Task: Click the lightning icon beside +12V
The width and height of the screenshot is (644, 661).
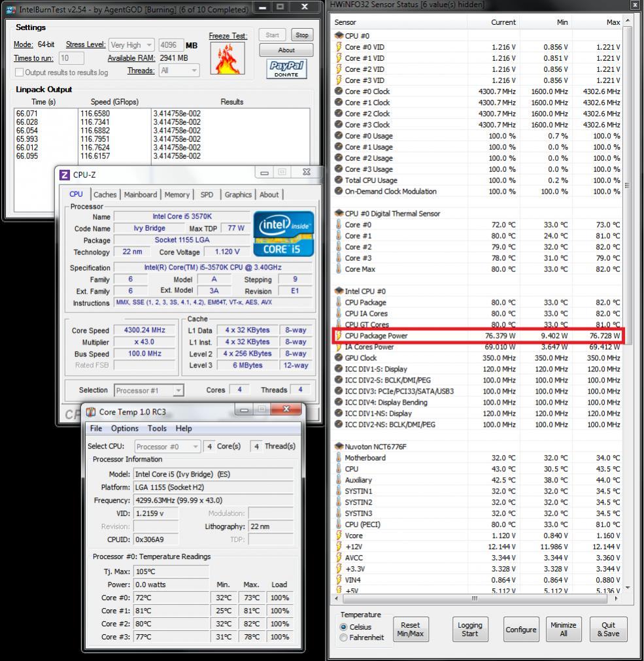Action: coord(339,547)
